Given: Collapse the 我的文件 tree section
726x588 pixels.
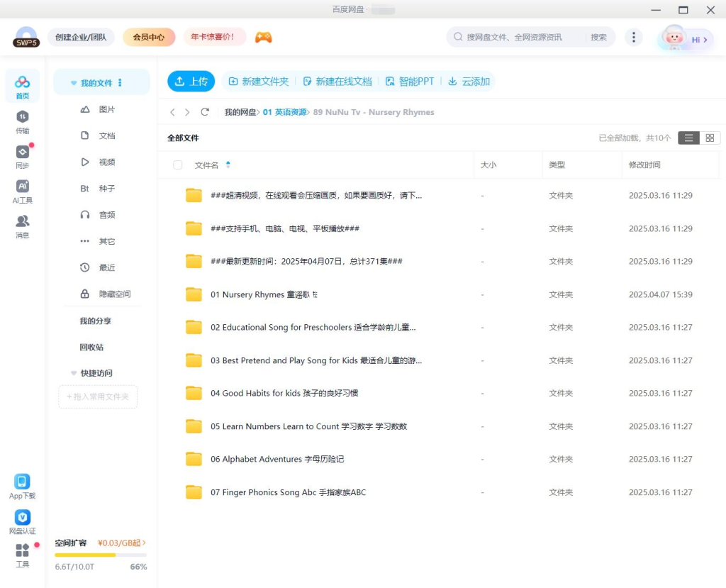Looking at the screenshot, I should [74, 83].
